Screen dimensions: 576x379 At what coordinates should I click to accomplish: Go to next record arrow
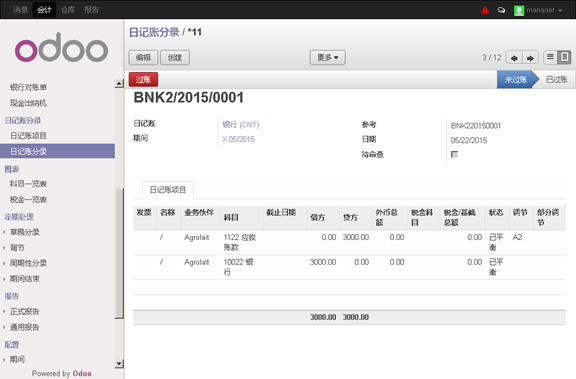pyautogui.click(x=530, y=58)
